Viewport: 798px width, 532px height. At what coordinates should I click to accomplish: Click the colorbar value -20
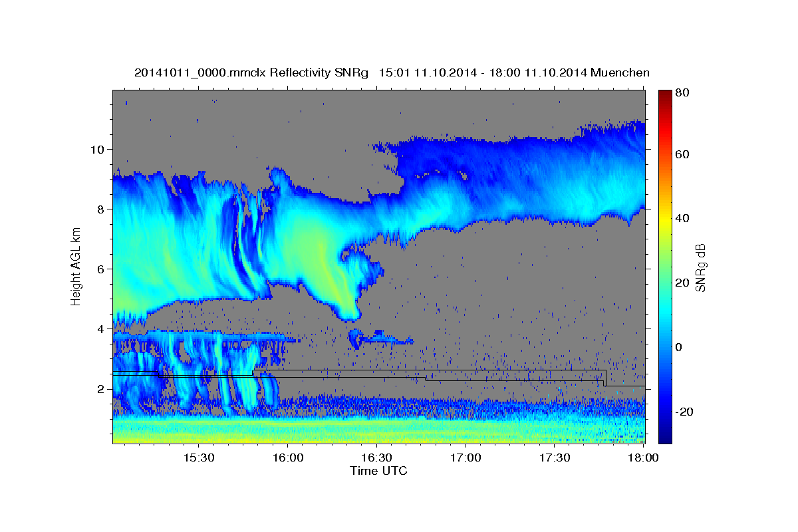tap(684, 412)
